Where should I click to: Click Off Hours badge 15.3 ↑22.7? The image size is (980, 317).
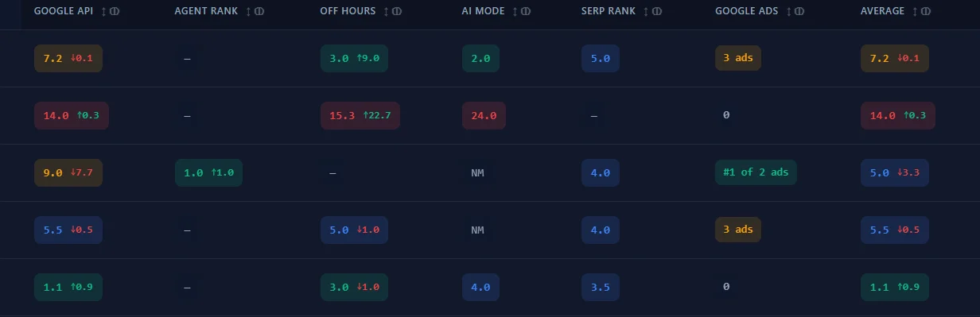tap(360, 115)
